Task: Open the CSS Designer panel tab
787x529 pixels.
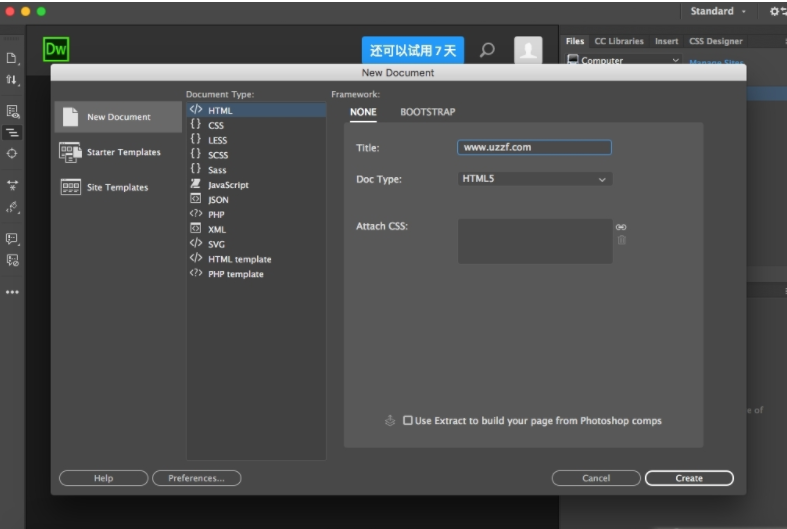Action: pos(715,41)
